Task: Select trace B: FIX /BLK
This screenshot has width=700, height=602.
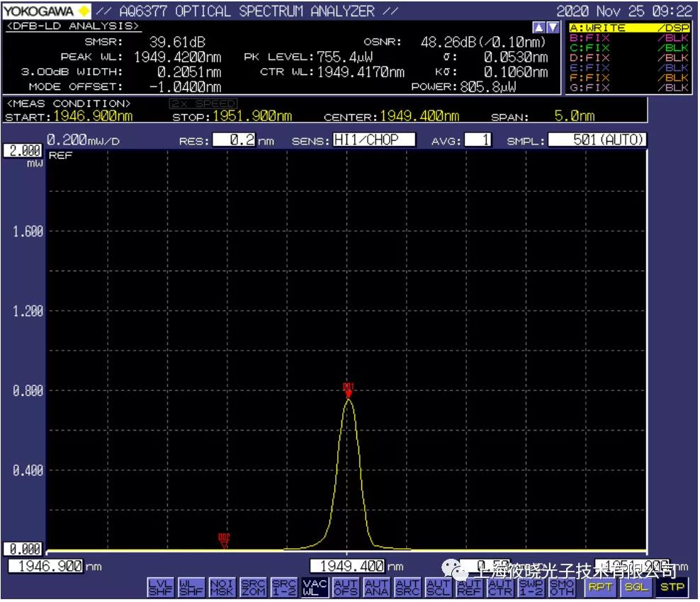Action: pos(629,38)
